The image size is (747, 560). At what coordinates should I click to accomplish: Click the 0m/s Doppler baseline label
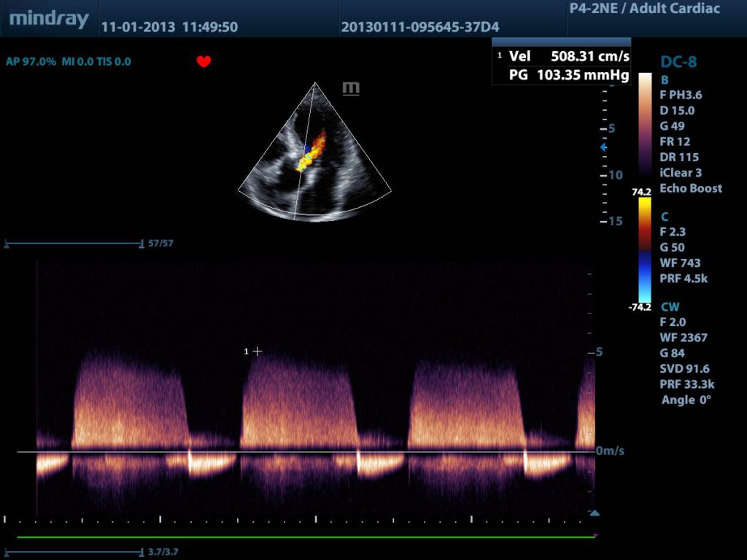(610, 451)
